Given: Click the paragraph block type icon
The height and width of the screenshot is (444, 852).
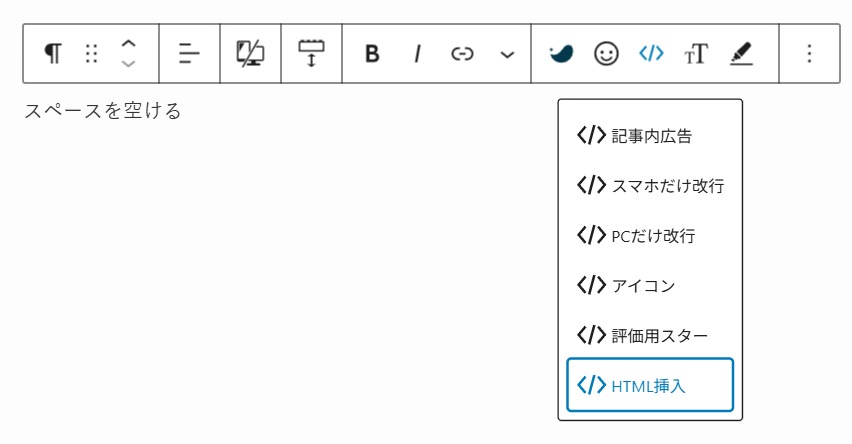Looking at the screenshot, I should click(x=53, y=54).
